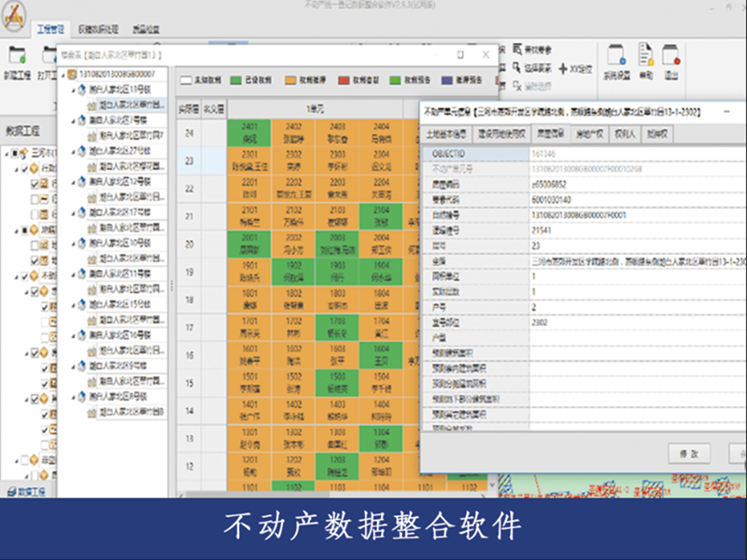Switch to the 数据工程 tab at bottom-left
747x560 pixels.
click(x=25, y=491)
